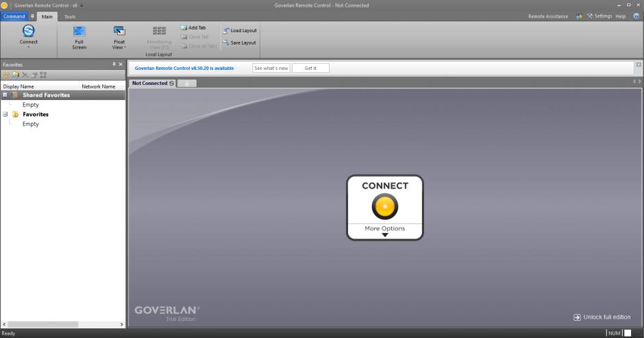Click the last Favorites toolbar icon

[43, 75]
